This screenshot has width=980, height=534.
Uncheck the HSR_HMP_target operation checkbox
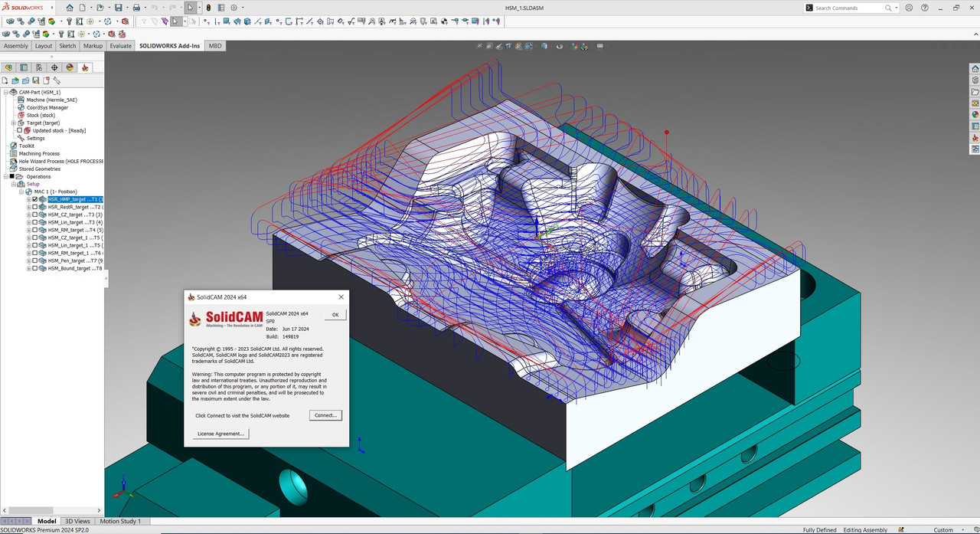coord(34,199)
